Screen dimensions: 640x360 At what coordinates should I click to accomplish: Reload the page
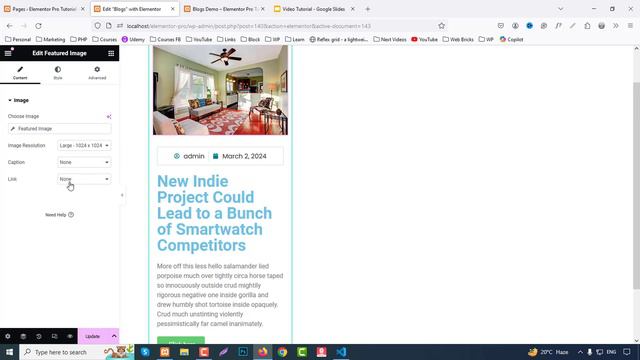coord(38,26)
